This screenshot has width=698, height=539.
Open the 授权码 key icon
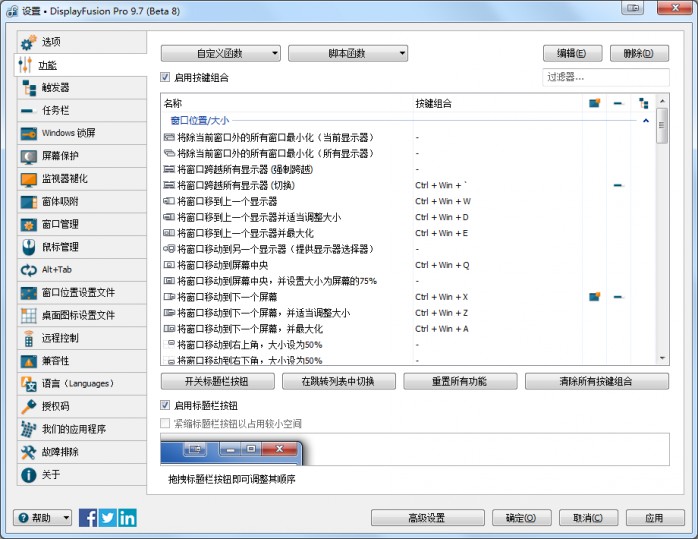[28, 406]
